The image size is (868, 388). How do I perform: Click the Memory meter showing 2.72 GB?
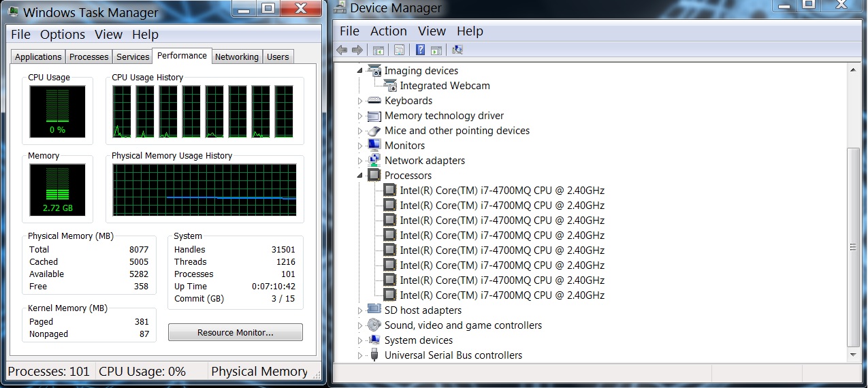pyautogui.click(x=57, y=189)
